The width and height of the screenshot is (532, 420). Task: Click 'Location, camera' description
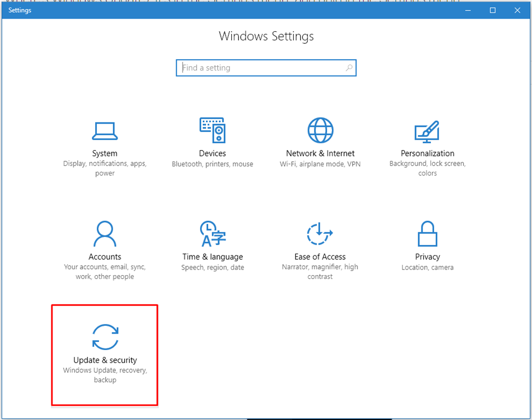click(428, 267)
